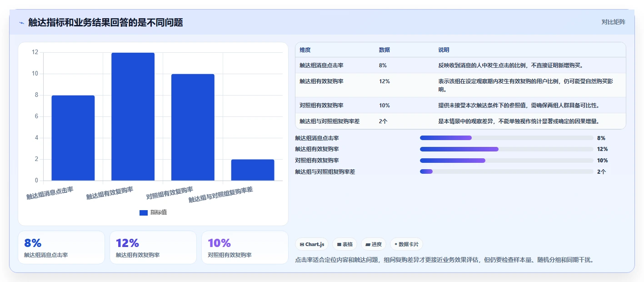Click the y-axis tick labeled 6
644x282 pixels.
click(x=36, y=116)
